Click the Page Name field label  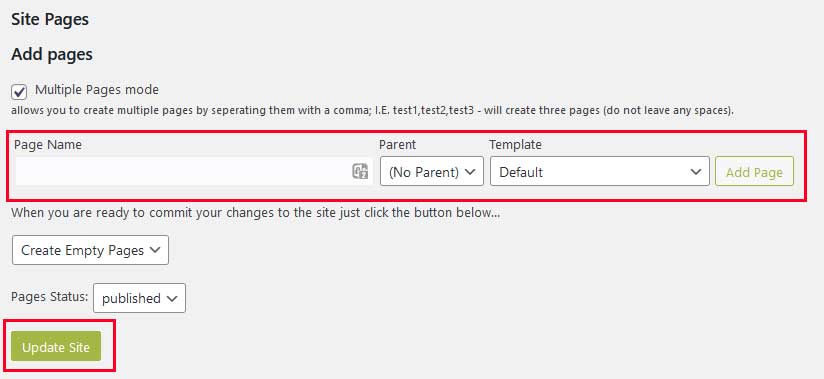coord(48,145)
